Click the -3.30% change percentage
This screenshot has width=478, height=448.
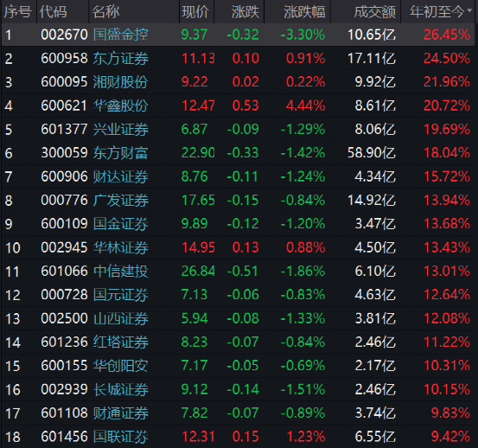[303, 35]
